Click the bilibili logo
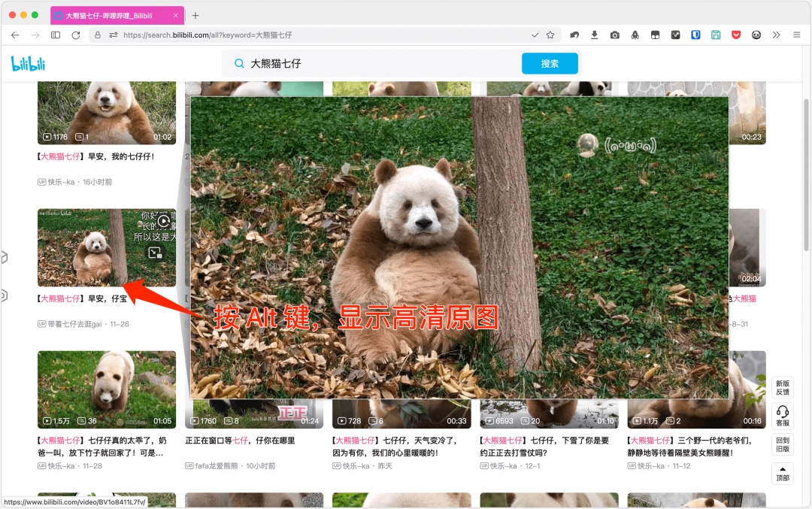This screenshot has height=509, width=812. [x=26, y=63]
